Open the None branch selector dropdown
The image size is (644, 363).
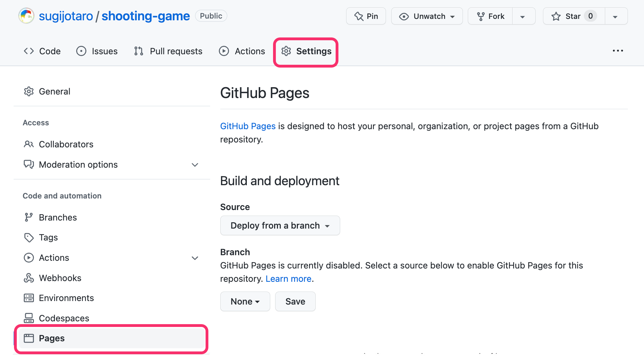(245, 301)
